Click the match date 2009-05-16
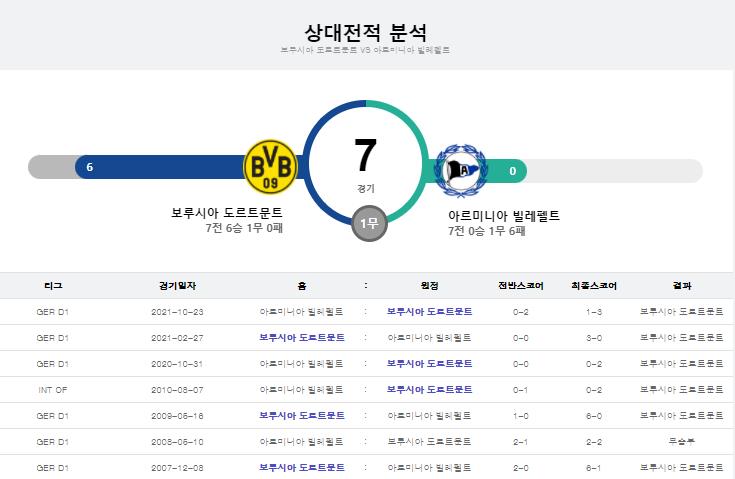The width and height of the screenshot is (735, 479). click(x=177, y=416)
